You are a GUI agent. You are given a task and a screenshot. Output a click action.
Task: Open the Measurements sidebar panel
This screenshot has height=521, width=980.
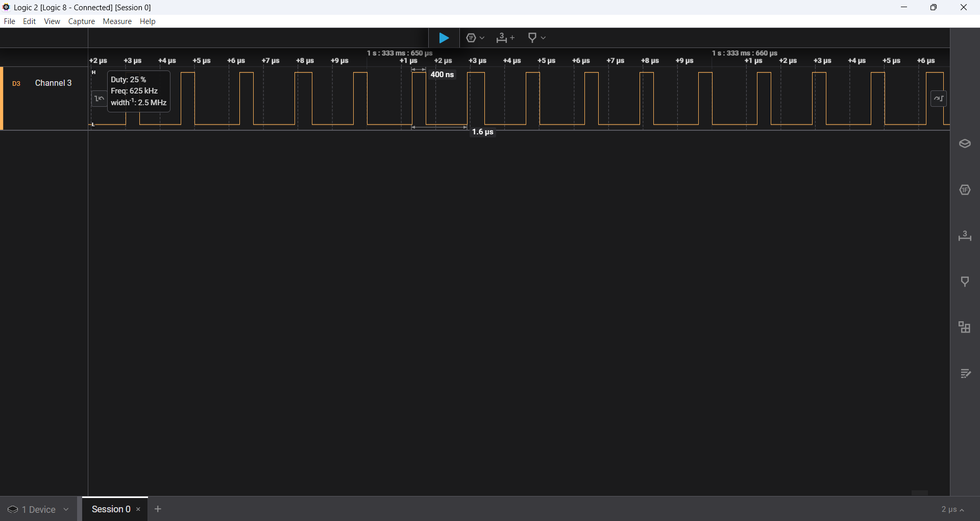965,236
